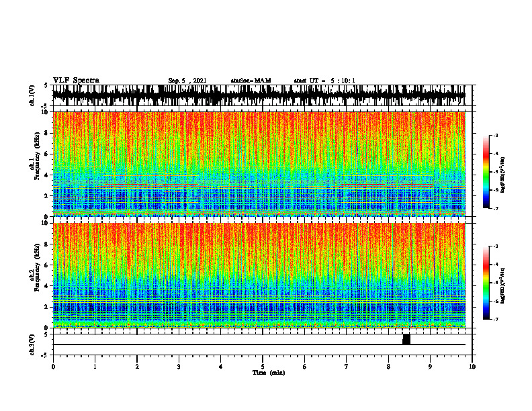Screen dimensions: 532x411
Task: Click the ch.2 color scale bar
Action: tap(486, 283)
